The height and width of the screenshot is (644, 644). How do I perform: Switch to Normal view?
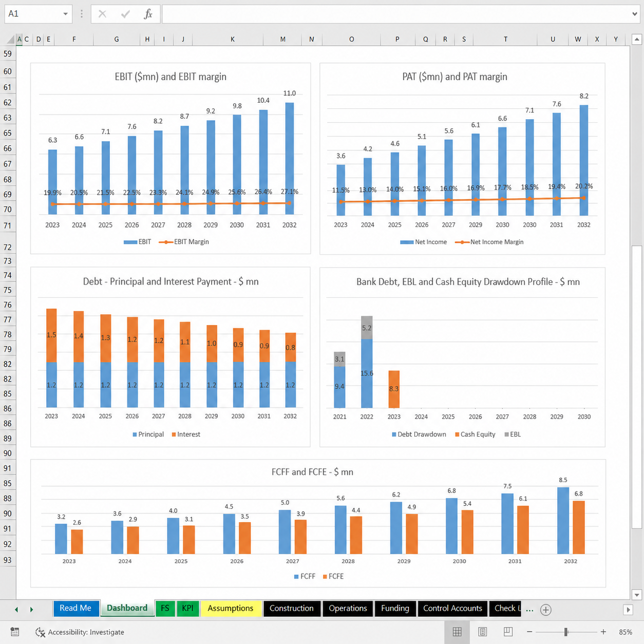tap(457, 632)
